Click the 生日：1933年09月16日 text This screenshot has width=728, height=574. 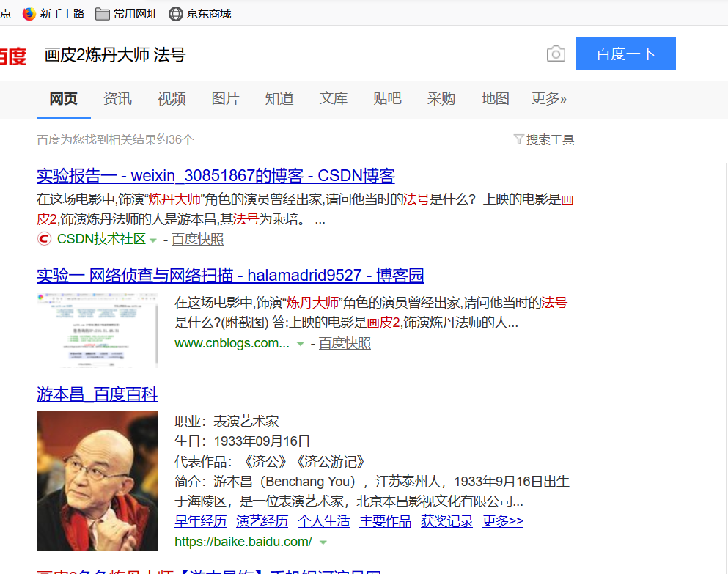[x=243, y=441]
